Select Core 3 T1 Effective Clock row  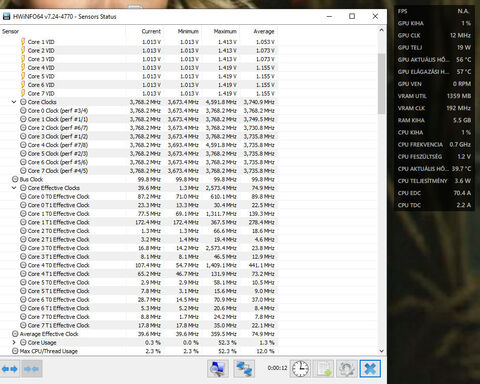pos(139,257)
